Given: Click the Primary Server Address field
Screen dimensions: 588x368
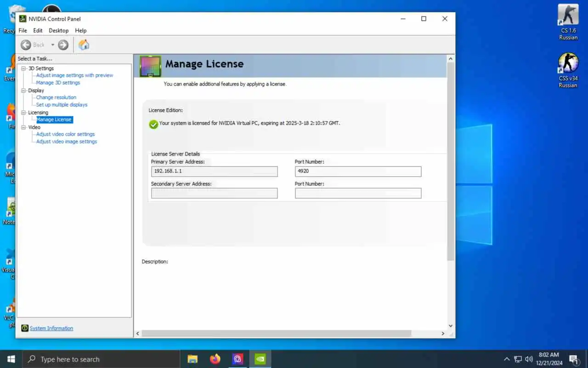Looking at the screenshot, I should (x=214, y=172).
